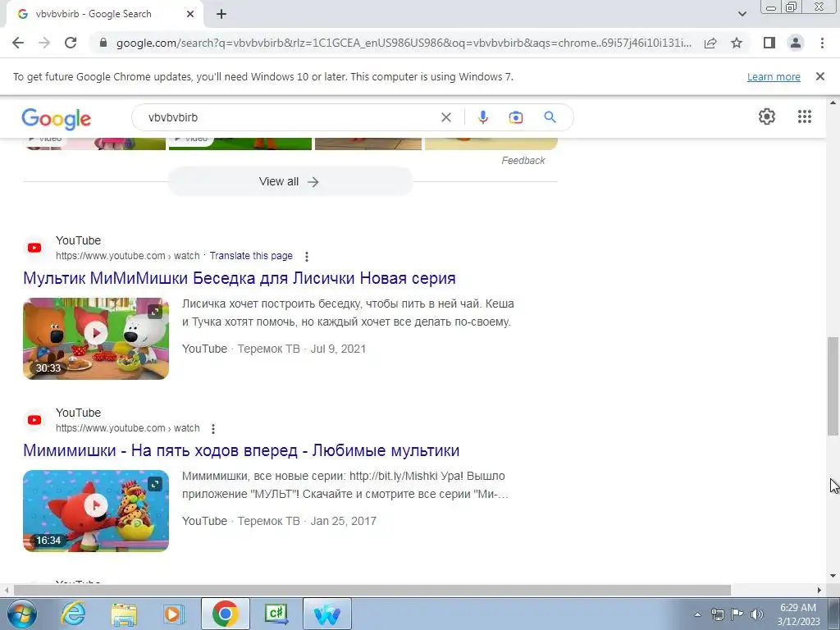840x630 pixels.
Task: Click YouTube favicon of first result
Action: [x=34, y=248]
